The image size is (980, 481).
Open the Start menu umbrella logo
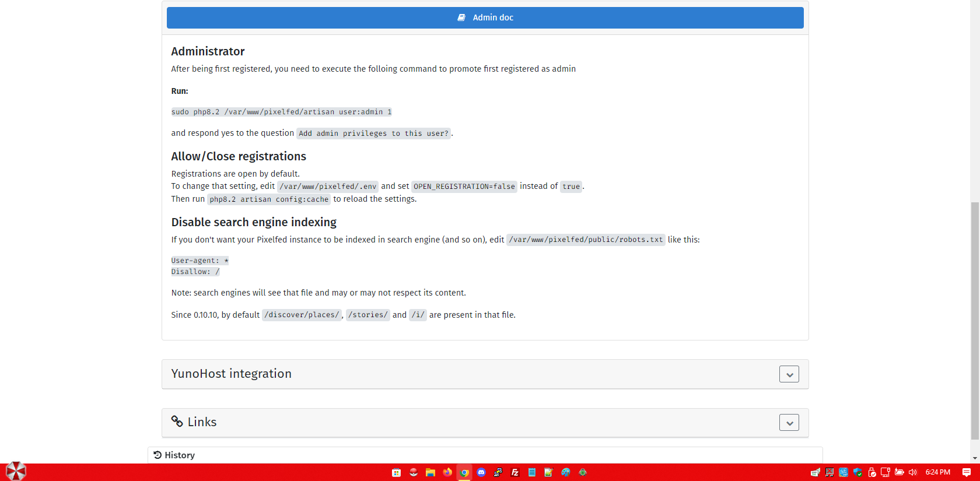click(16, 472)
